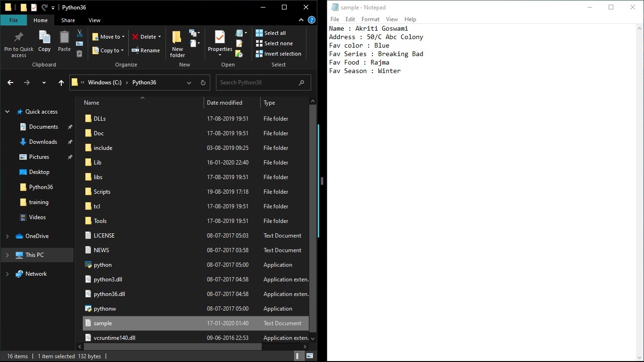Select the Scripts folder row
Image resolution: width=644 pixels, height=362 pixels.
coord(196,192)
